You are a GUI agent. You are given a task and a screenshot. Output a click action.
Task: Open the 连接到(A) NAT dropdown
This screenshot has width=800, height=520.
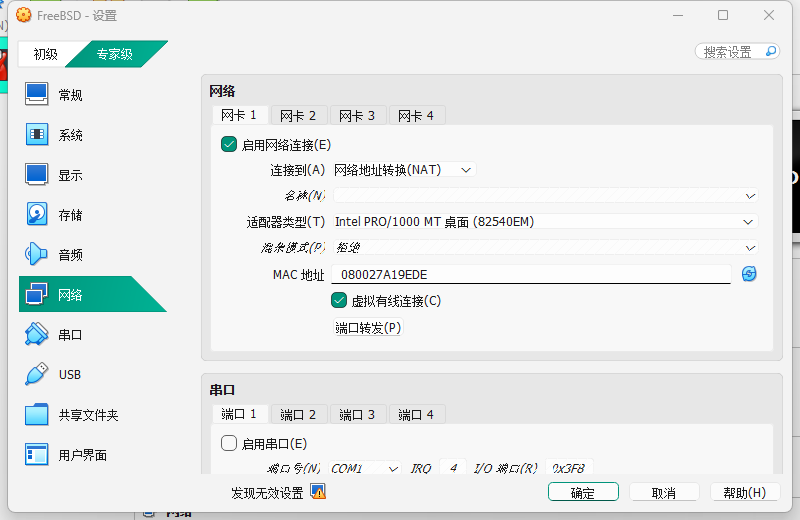coord(404,170)
